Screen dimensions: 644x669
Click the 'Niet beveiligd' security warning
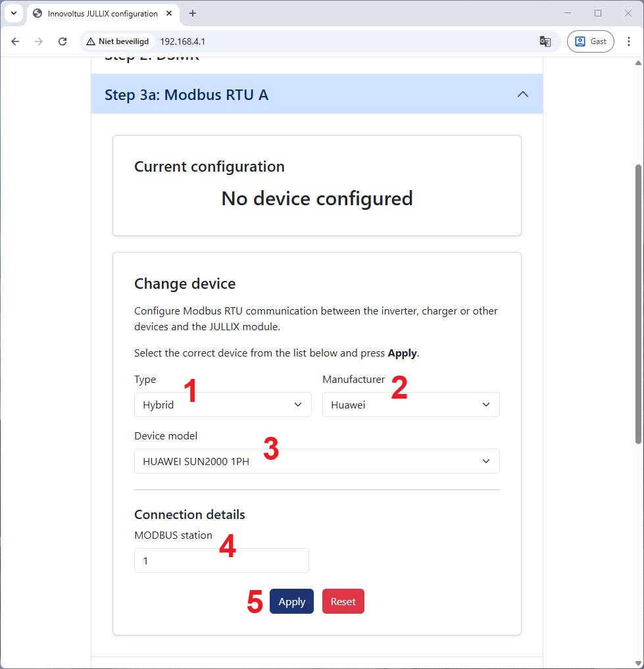118,41
